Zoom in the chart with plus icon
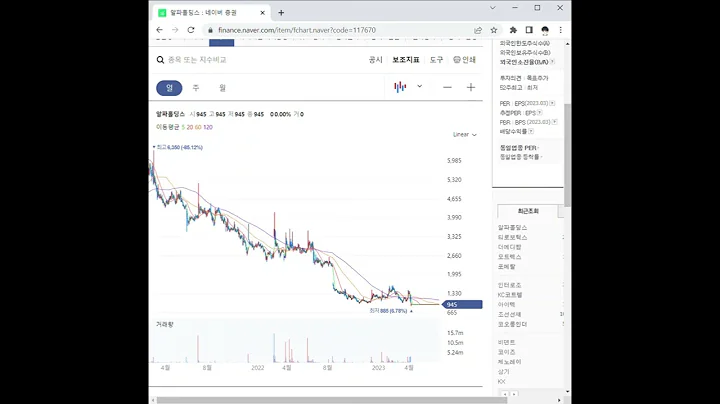 click(471, 87)
